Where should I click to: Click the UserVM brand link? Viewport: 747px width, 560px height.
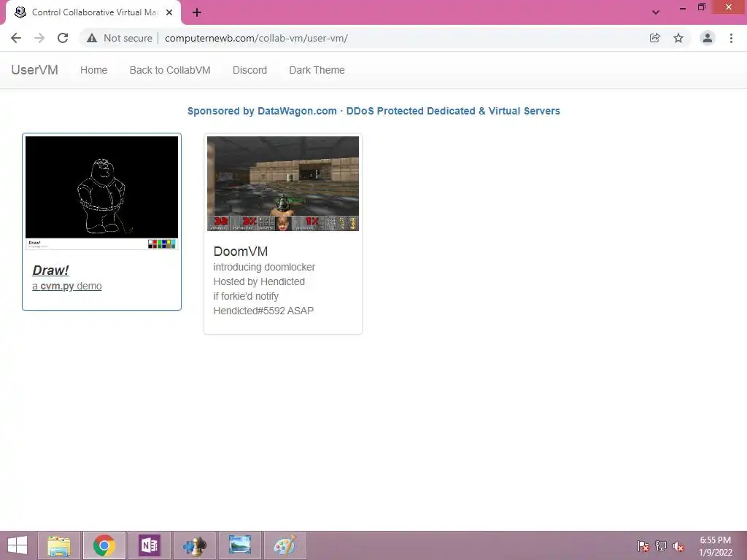(x=35, y=70)
